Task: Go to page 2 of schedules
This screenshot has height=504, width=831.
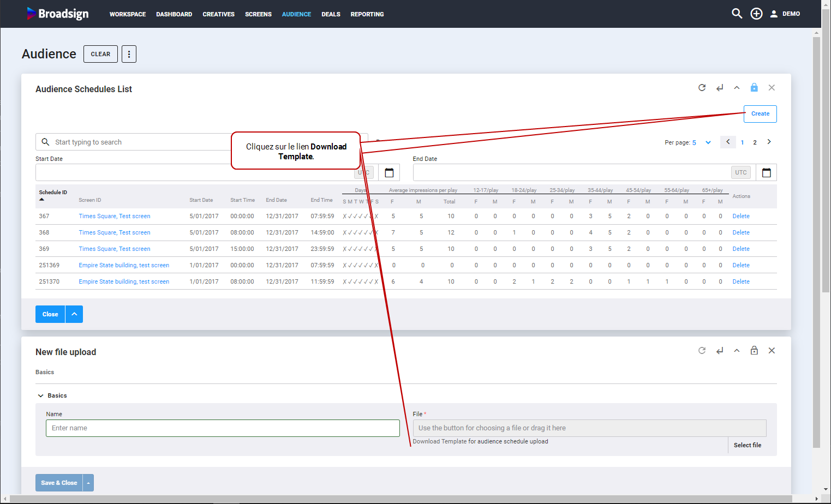Action: [x=755, y=142]
